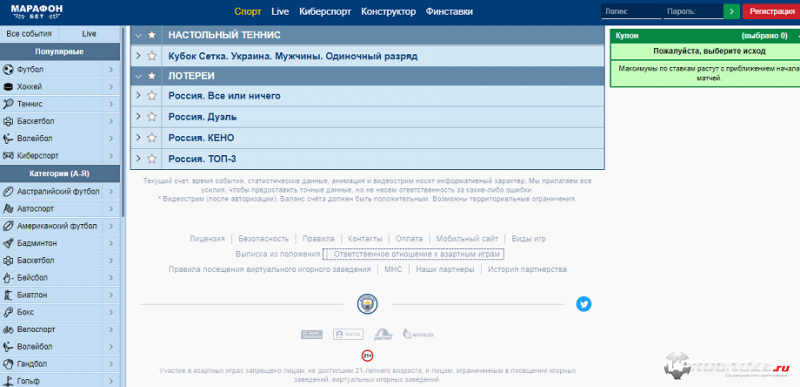Open the Лицензия footer link
This screenshot has height=387, width=800.
[x=207, y=239]
